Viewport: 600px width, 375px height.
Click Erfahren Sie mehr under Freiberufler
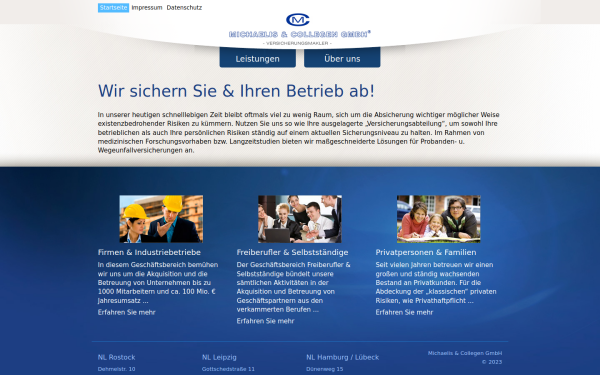tap(266, 321)
